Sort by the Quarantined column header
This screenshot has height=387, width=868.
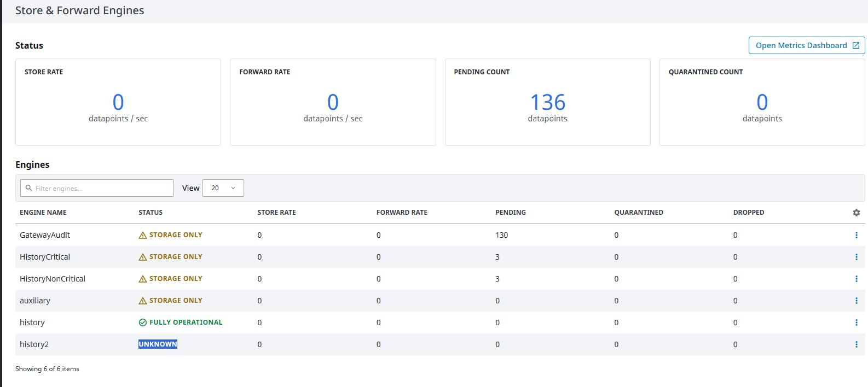tap(639, 213)
